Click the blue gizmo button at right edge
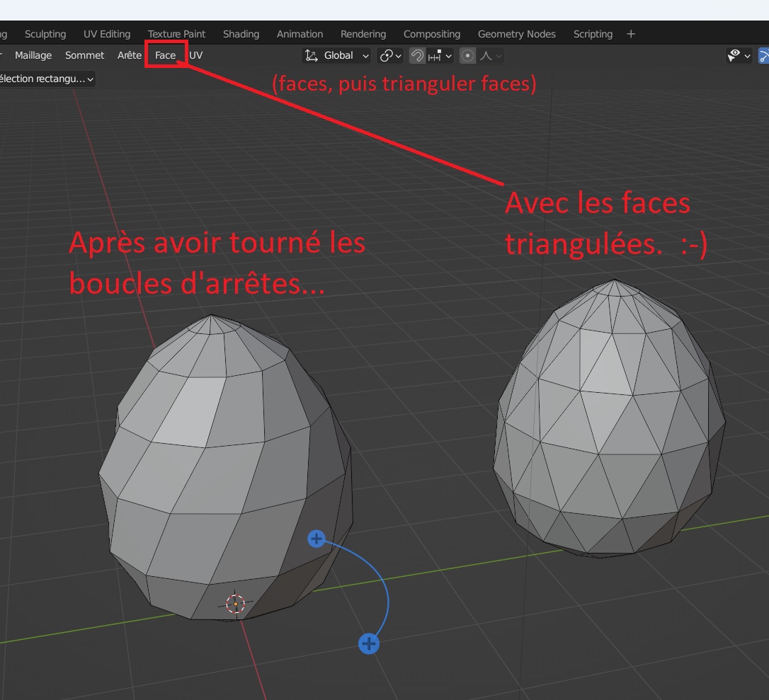769x700 pixels. click(764, 55)
